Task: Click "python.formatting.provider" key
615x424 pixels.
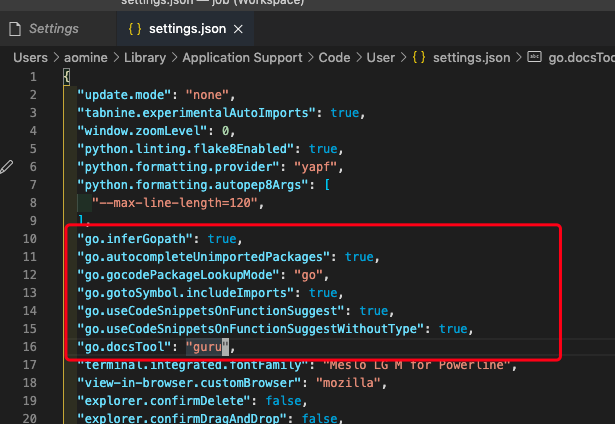Action: pyautogui.click(x=178, y=167)
